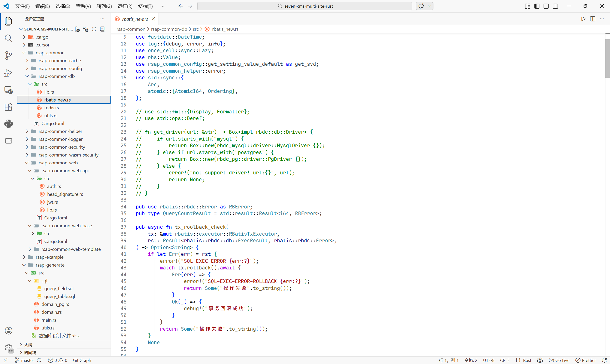Open the Run and Debug view
This screenshot has width=610, height=364.
[8, 73]
